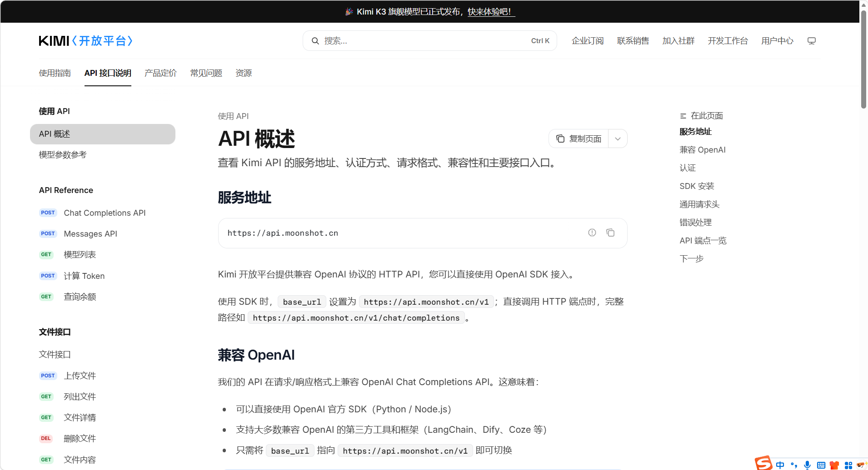Jump to 认证 in the page outline
Viewport: 868px width, 470px height.
click(688, 168)
